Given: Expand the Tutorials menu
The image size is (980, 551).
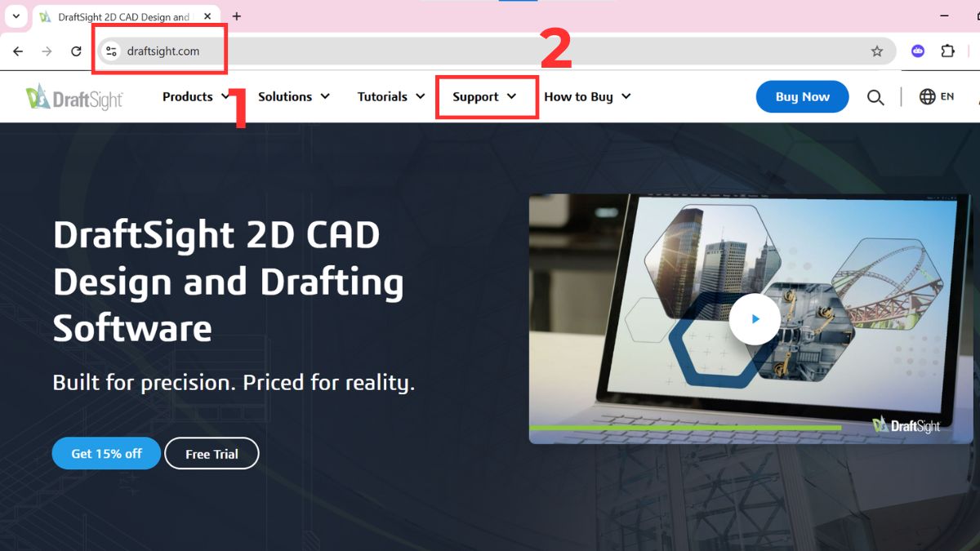Looking at the screenshot, I should click(391, 96).
